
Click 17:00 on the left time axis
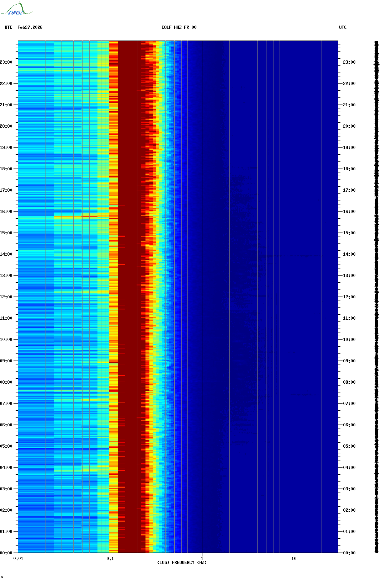coord(6,190)
